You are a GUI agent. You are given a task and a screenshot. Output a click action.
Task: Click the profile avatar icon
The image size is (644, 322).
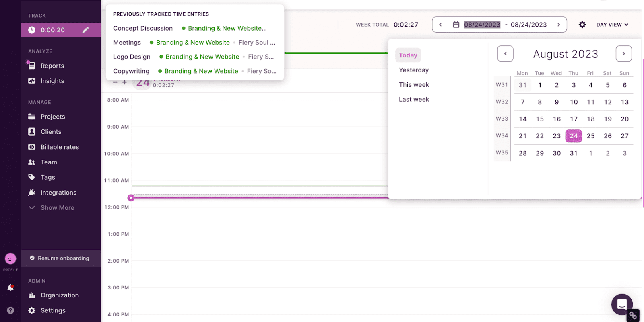(x=10, y=259)
